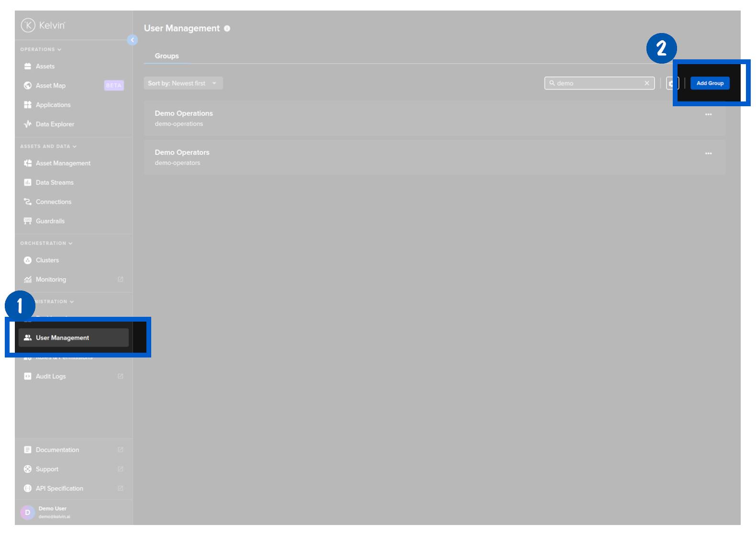Open the Documentation link
756x536 pixels.
(57, 450)
